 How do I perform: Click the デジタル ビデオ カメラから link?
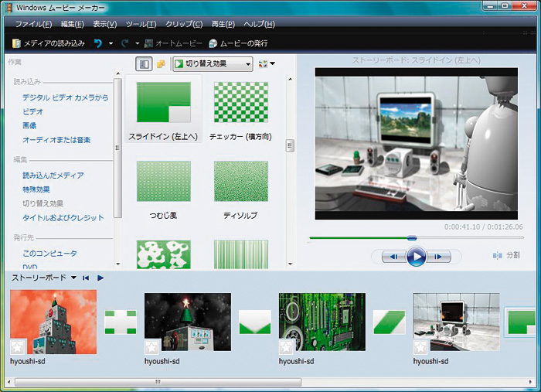pos(66,97)
